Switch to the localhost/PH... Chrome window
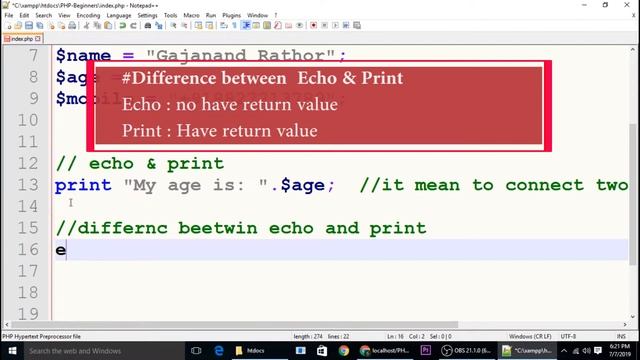The image size is (640, 360). 385,351
